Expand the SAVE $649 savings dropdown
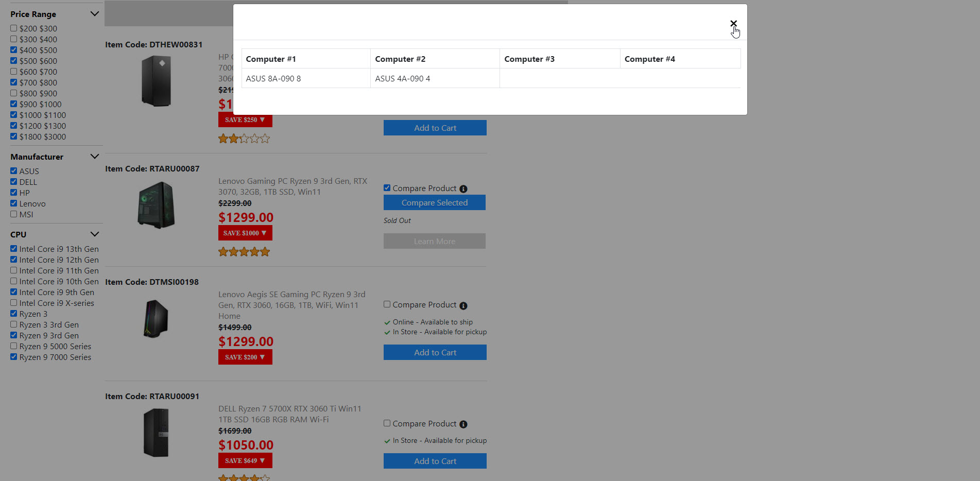 tap(245, 461)
